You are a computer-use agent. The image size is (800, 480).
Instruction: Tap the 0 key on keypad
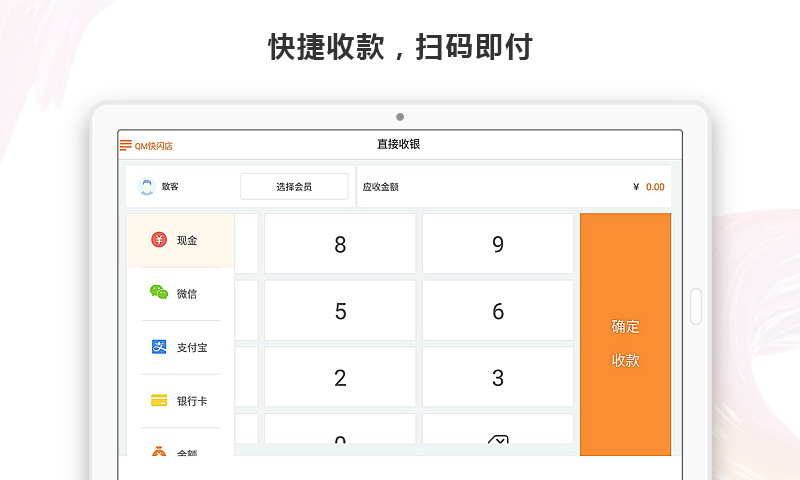(340, 436)
